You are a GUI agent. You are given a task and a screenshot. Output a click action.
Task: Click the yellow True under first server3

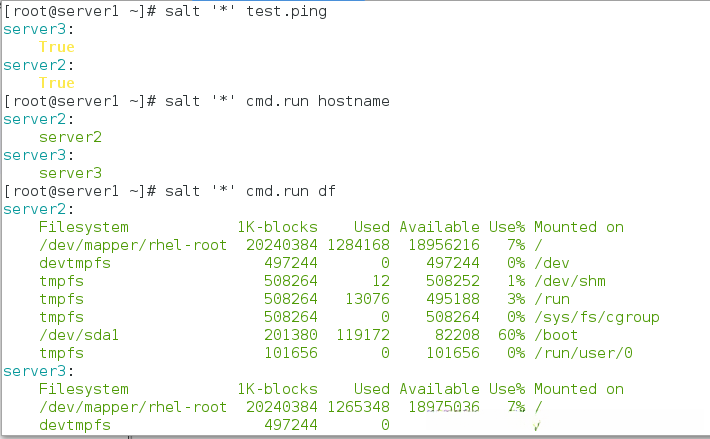point(56,47)
